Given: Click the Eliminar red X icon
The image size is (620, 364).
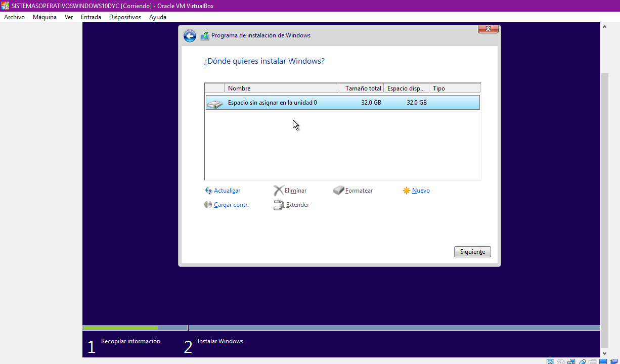Looking at the screenshot, I should pyautogui.click(x=279, y=191).
